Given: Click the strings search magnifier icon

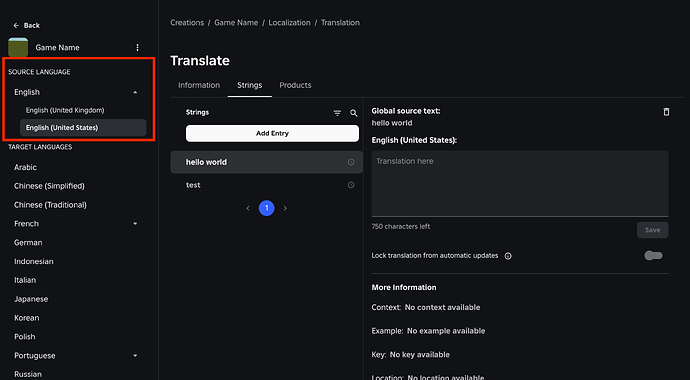Looking at the screenshot, I should pos(354,113).
